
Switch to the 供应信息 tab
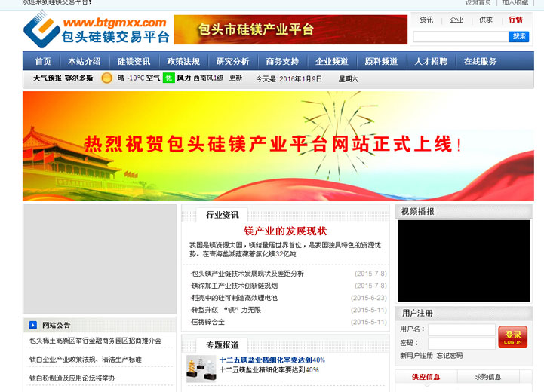coord(426,377)
